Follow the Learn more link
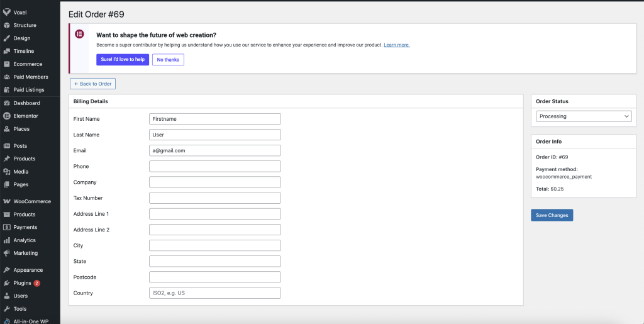This screenshot has width=644, height=324. click(x=397, y=45)
